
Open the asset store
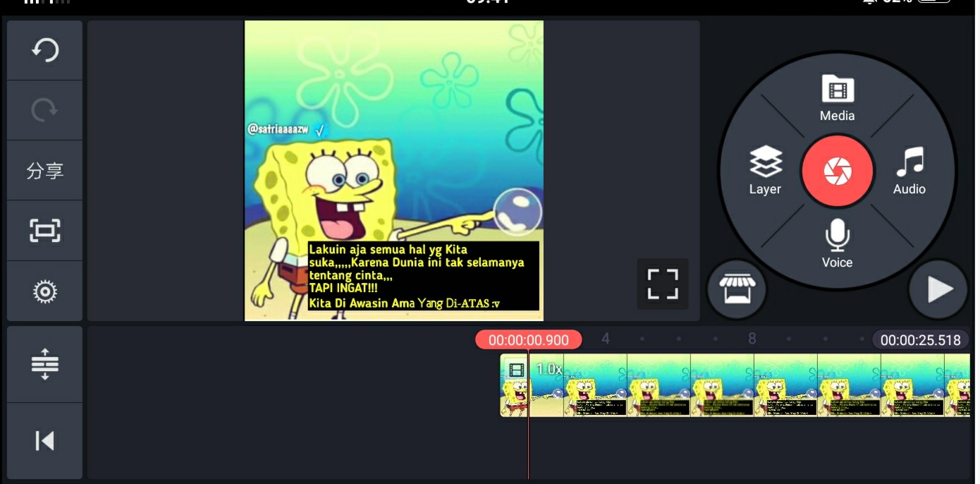coord(737,289)
